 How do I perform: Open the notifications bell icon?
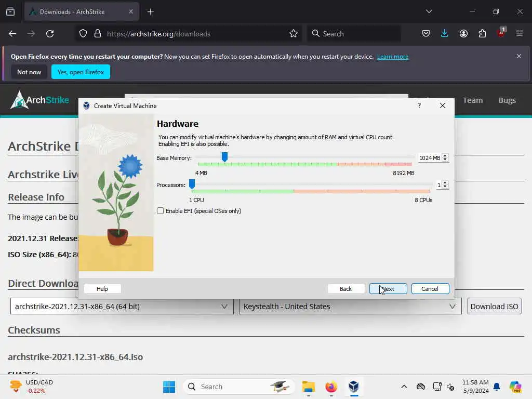(497, 387)
